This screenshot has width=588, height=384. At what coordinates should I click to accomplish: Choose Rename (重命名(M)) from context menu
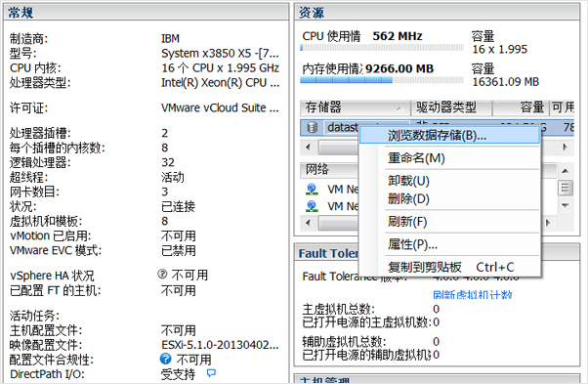coord(416,158)
